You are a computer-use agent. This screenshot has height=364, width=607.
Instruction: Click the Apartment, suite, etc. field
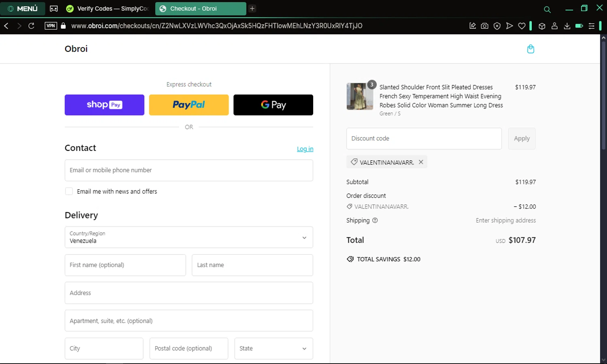(x=189, y=321)
